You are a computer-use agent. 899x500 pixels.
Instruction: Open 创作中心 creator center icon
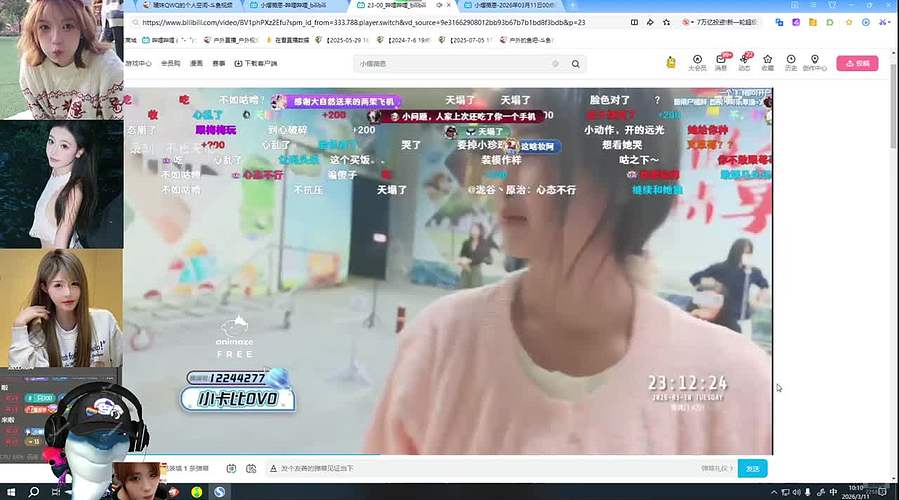click(x=814, y=62)
